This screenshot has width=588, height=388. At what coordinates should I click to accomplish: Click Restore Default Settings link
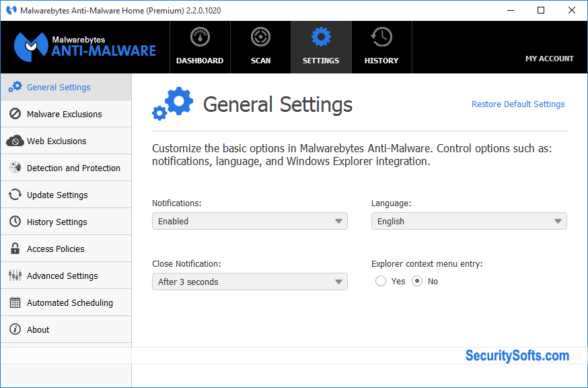point(518,104)
